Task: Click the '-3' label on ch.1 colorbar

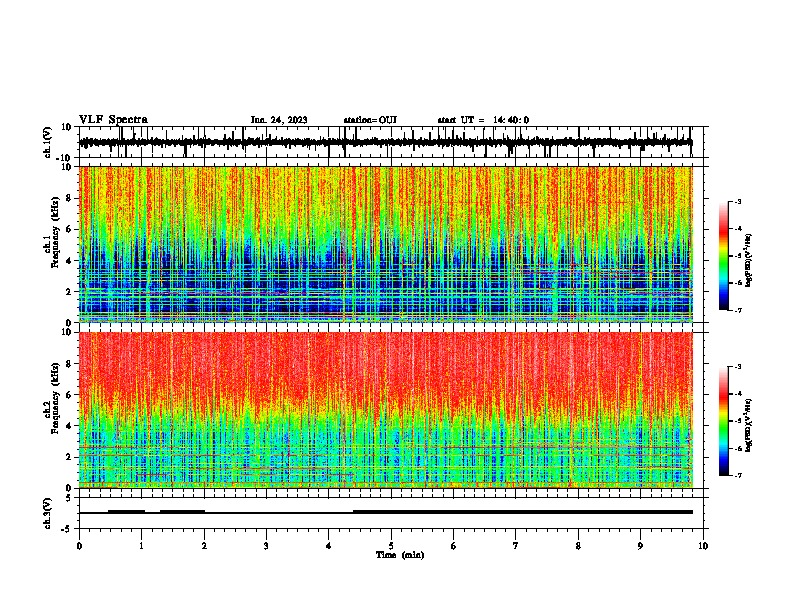Action: [738, 201]
